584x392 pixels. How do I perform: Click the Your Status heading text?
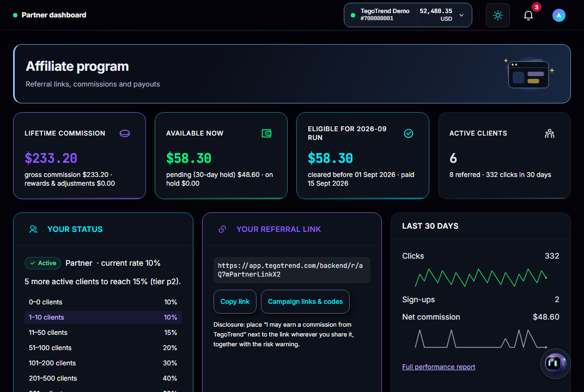75,229
